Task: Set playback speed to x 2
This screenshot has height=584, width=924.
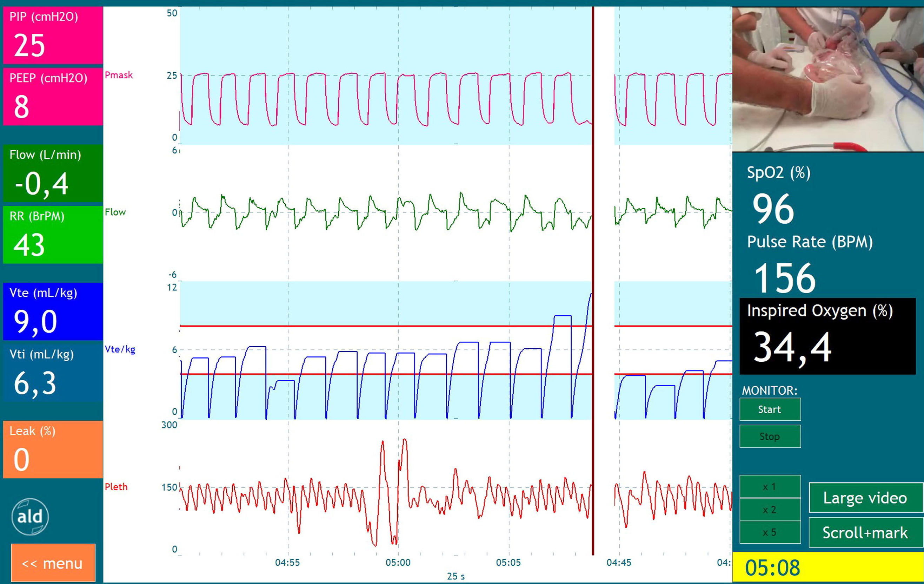Action: tap(770, 510)
